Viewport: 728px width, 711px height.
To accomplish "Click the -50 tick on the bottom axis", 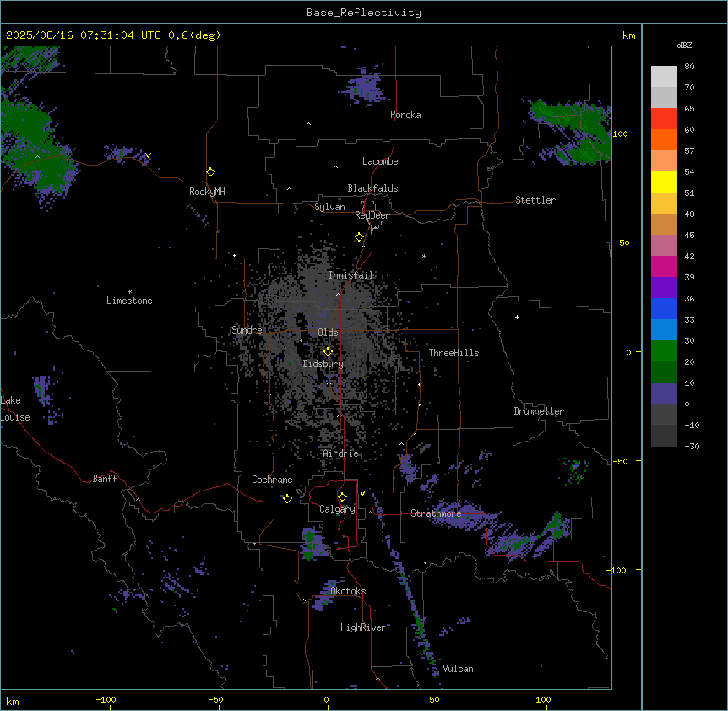I will [215, 699].
